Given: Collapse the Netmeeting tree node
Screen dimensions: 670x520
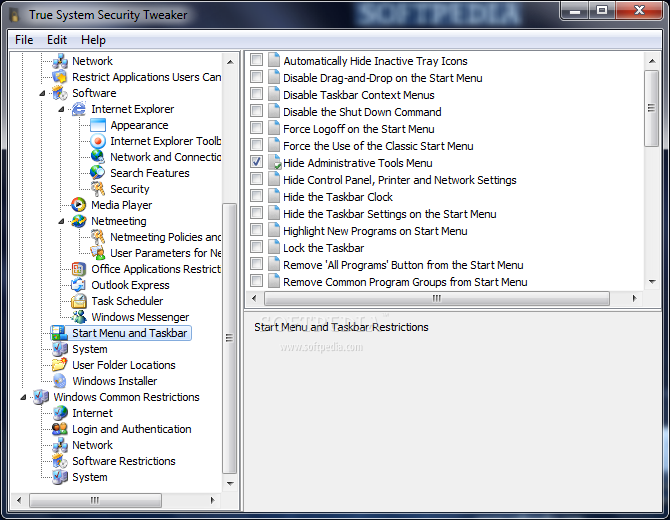Looking at the screenshot, I should (x=61, y=221).
